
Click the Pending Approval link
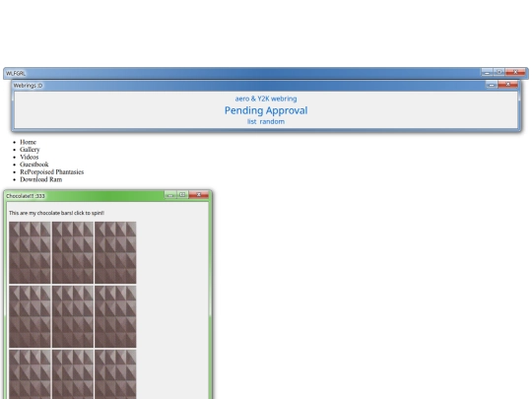[x=266, y=110]
